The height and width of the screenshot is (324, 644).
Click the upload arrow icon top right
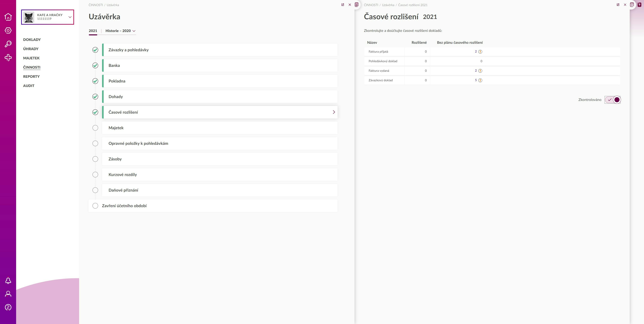coord(639,5)
